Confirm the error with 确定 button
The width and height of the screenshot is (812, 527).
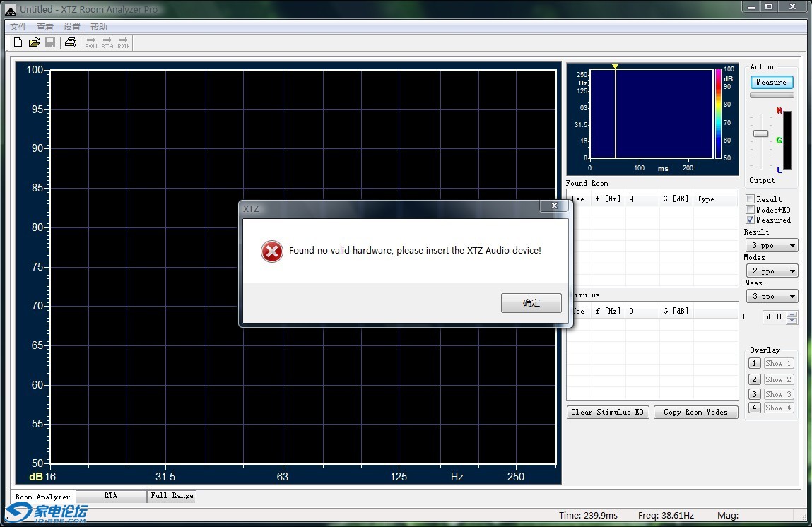click(x=531, y=303)
